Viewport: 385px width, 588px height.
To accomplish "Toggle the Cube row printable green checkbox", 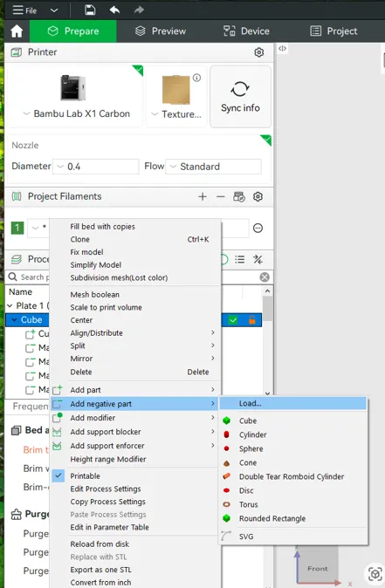I will coord(233,320).
